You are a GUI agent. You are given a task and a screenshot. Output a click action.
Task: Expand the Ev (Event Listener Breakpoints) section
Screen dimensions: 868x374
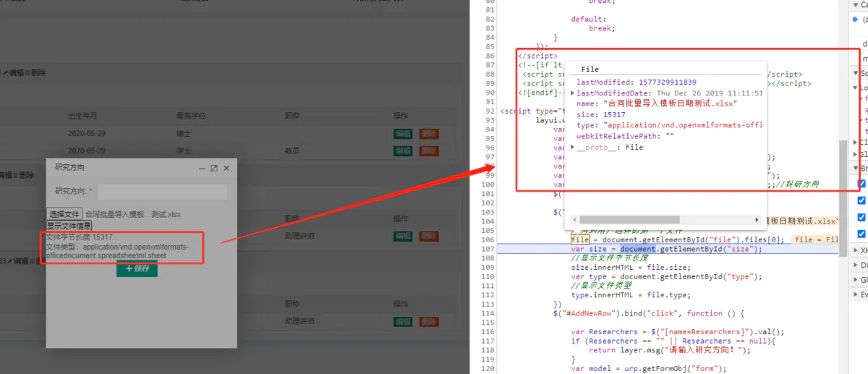point(856,294)
